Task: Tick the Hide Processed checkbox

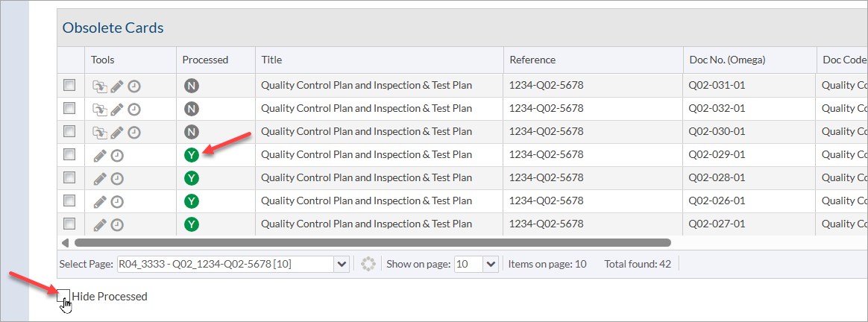Action: click(63, 296)
